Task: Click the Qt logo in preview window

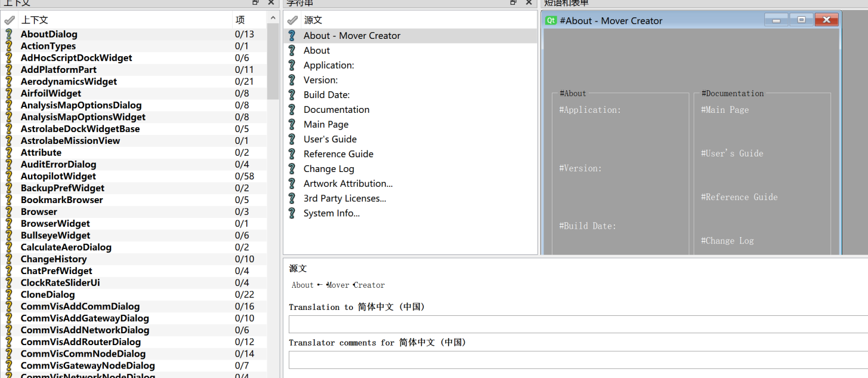Action: tap(551, 21)
